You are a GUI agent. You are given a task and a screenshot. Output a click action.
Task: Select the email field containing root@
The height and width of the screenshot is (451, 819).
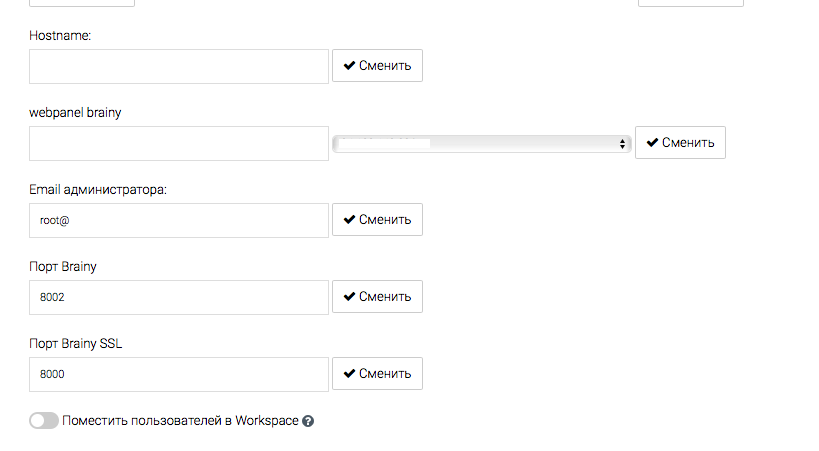click(x=179, y=220)
